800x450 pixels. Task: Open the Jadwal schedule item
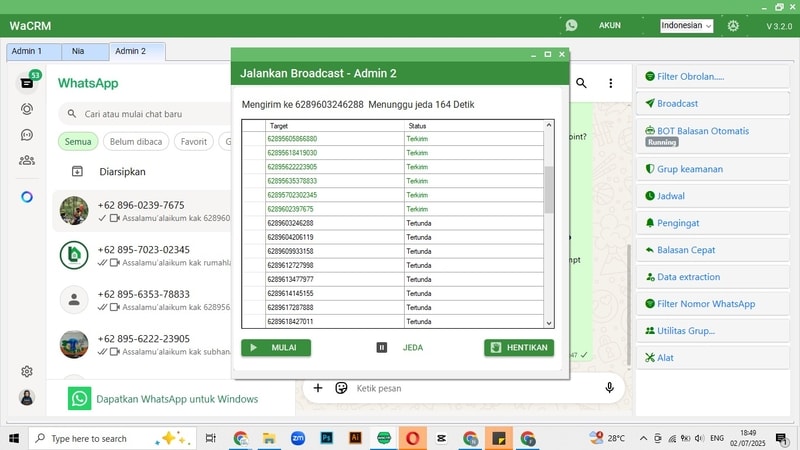tap(713, 196)
